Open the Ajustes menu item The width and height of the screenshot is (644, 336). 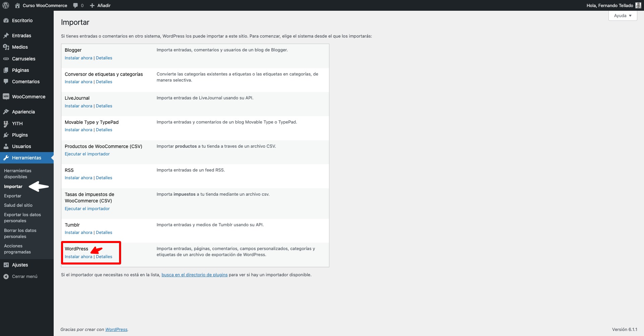[27, 265]
